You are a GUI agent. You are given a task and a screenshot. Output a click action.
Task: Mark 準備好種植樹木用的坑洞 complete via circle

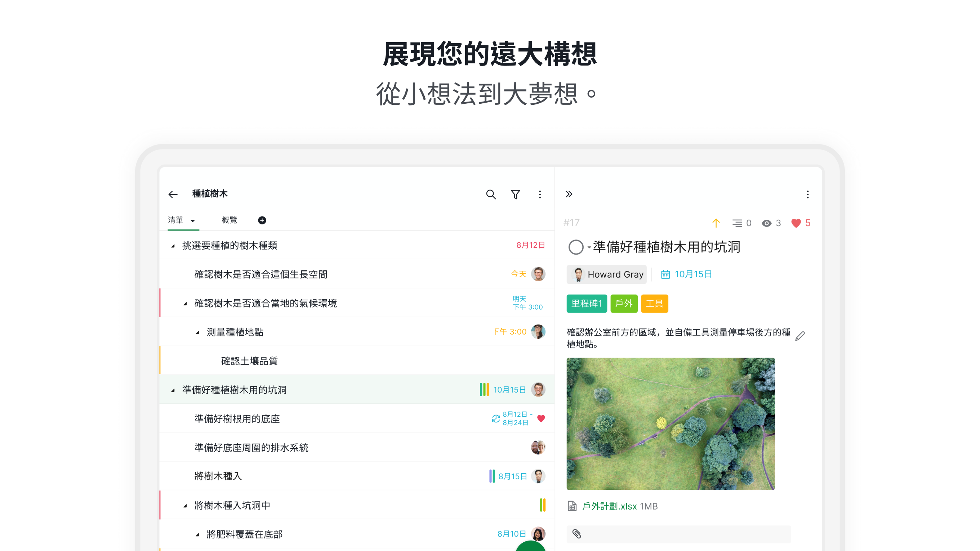coord(576,247)
